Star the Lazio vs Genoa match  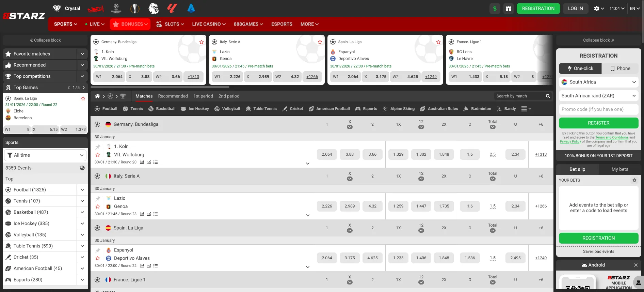(98, 206)
